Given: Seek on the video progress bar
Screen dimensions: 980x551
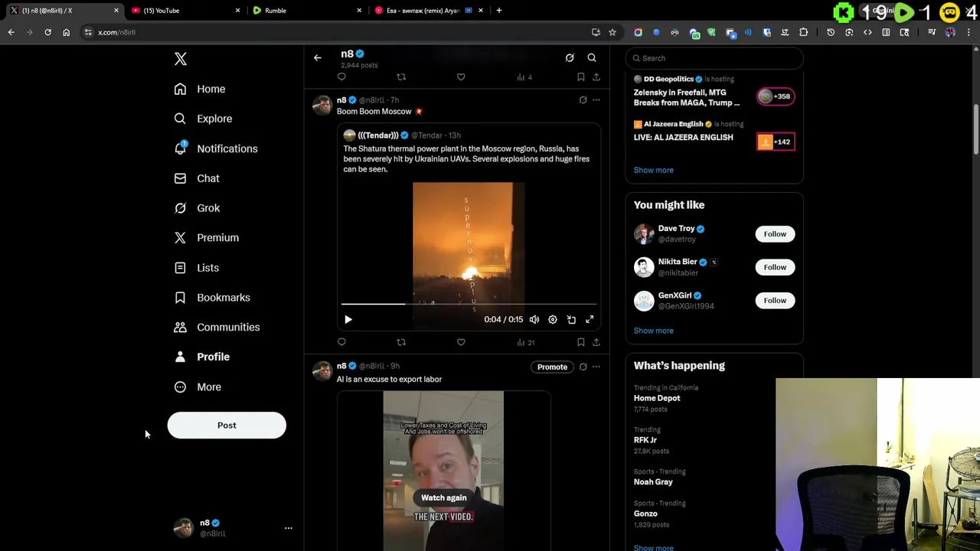Looking at the screenshot, I should tap(469, 304).
